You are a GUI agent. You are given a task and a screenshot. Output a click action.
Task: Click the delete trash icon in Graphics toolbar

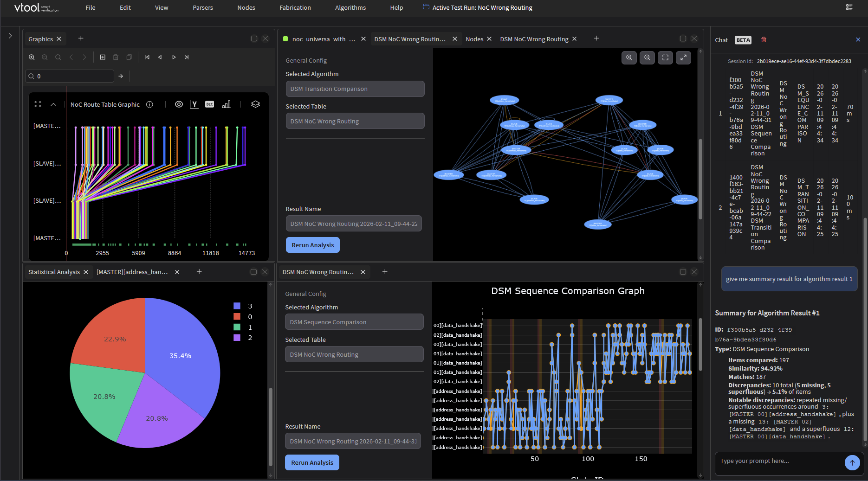[x=116, y=57]
